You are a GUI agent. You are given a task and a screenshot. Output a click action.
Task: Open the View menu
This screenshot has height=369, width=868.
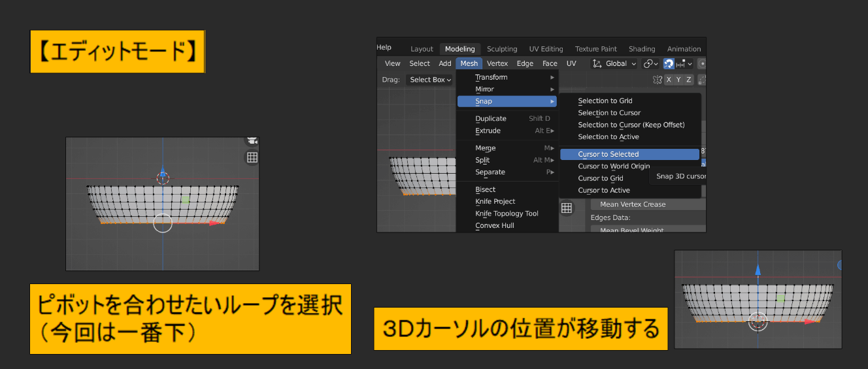tap(392, 63)
